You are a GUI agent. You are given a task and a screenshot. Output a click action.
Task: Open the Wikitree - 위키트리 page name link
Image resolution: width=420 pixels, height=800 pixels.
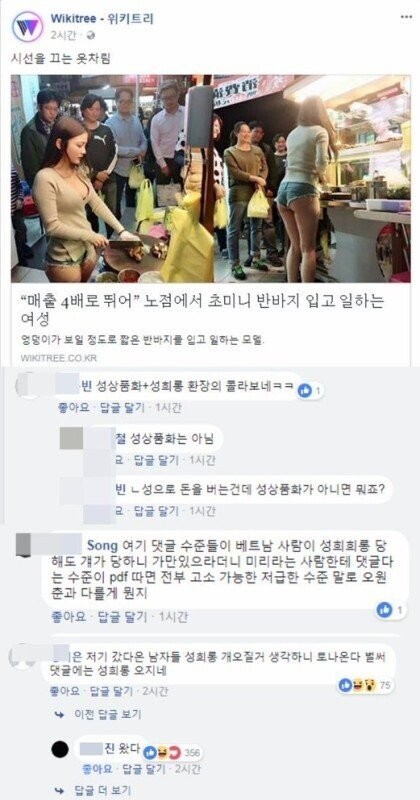pyautogui.click(x=102, y=19)
